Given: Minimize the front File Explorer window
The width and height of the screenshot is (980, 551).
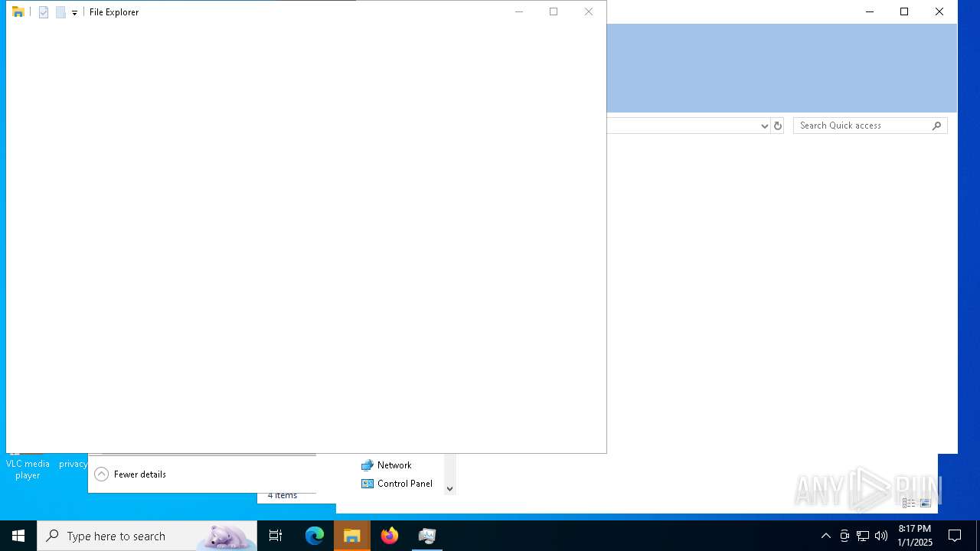Looking at the screenshot, I should (x=519, y=11).
